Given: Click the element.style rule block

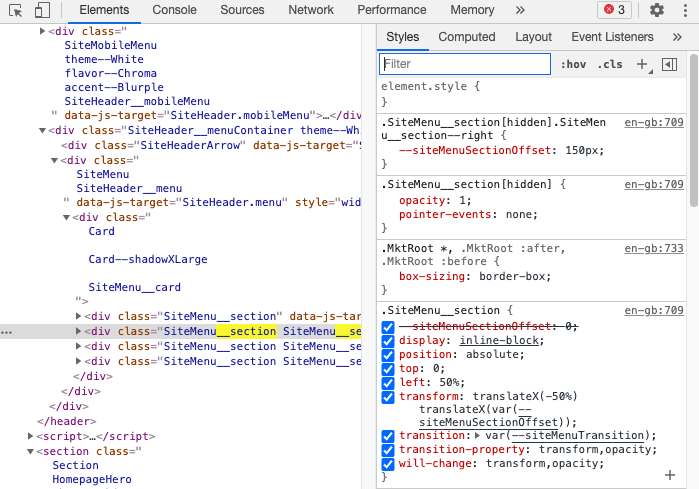Looking at the screenshot, I should point(531,94).
